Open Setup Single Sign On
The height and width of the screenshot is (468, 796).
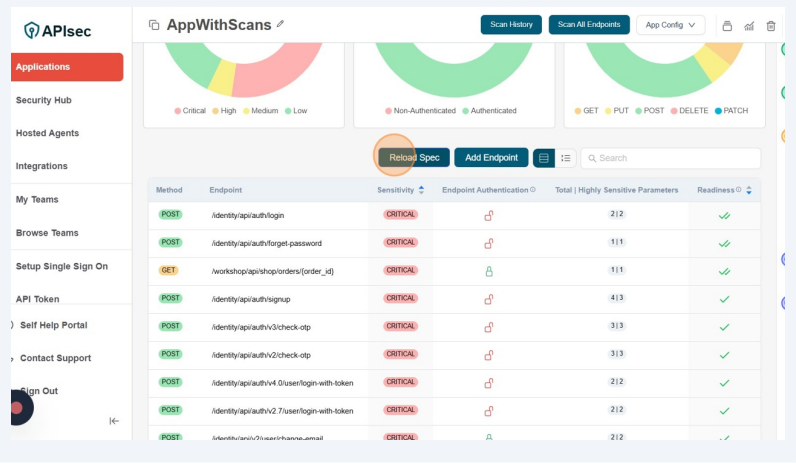pos(61,266)
